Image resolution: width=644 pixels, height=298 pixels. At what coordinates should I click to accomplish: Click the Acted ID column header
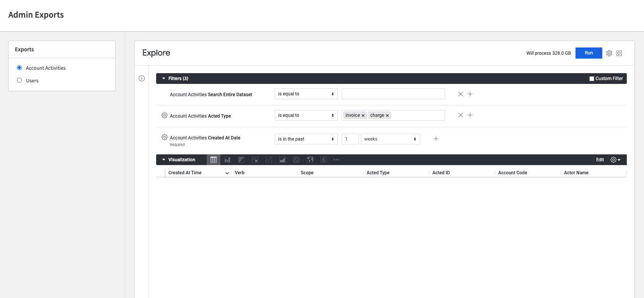click(x=441, y=173)
